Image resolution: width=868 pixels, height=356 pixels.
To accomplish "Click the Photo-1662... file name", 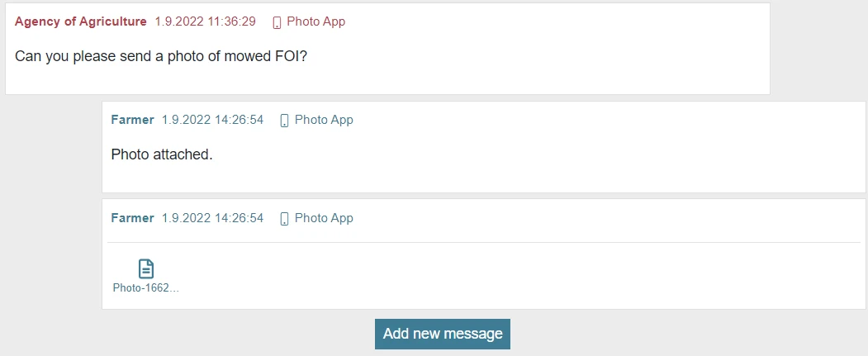I will (x=146, y=288).
